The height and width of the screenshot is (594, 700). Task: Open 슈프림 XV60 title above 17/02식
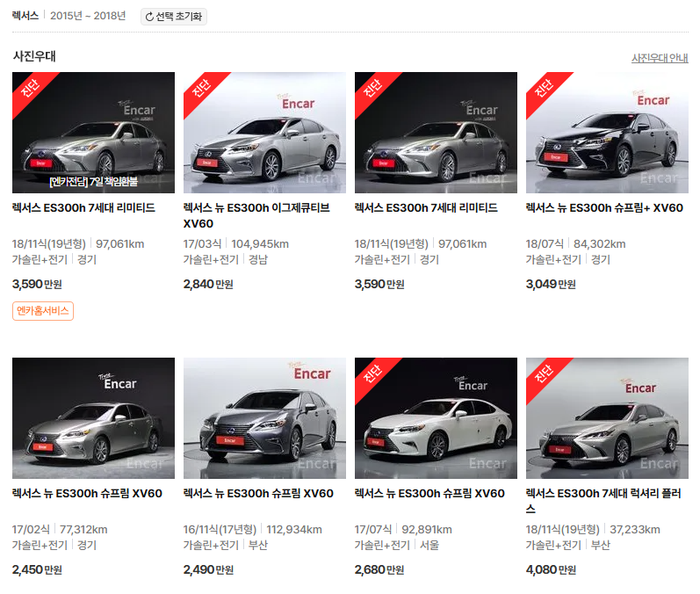point(87,494)
